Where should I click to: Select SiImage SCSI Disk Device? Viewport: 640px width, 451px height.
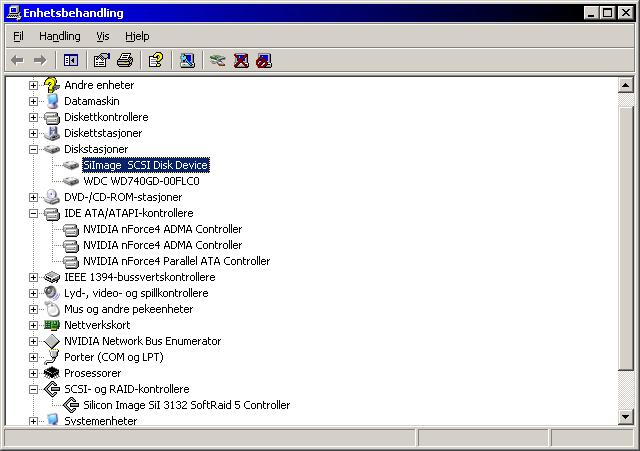(146, 165)
